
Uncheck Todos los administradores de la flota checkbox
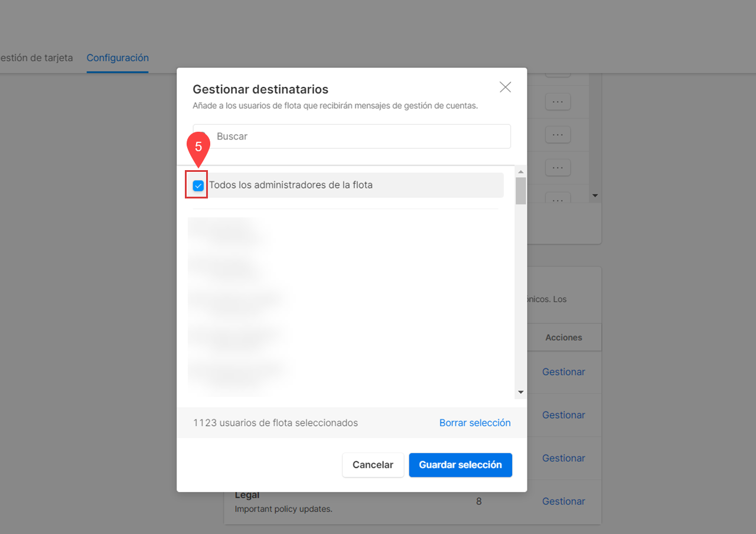(x=198, y=185)
